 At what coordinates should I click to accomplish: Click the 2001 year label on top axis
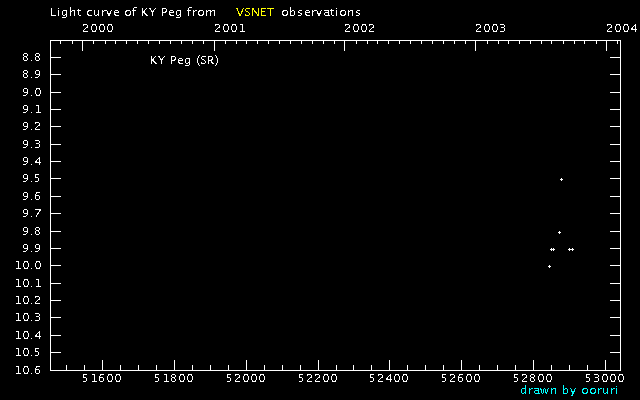[230, 28]
